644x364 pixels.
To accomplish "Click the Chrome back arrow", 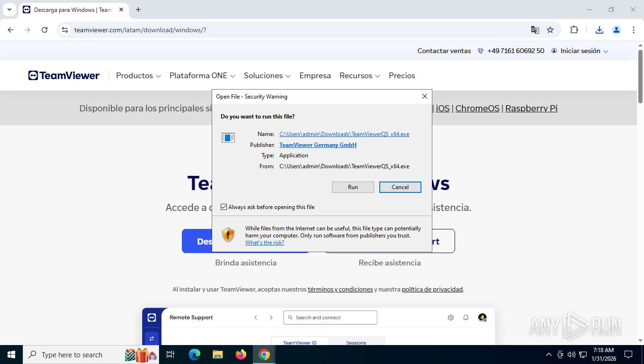I will point(10,30).
